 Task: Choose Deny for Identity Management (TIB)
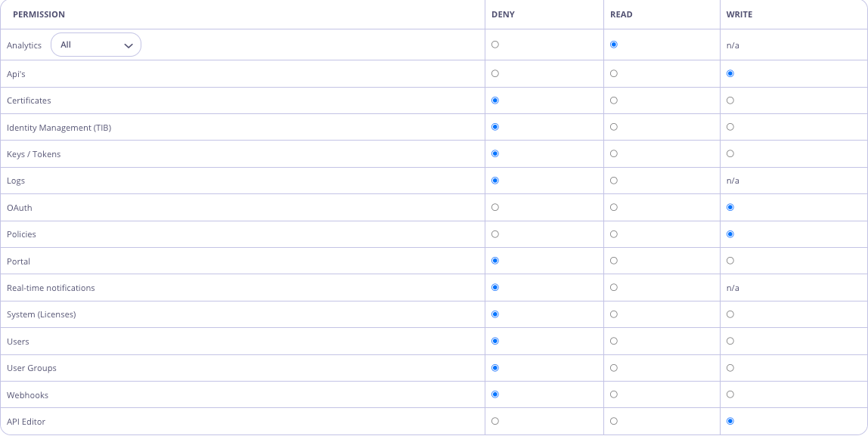(x=495, y=127)
